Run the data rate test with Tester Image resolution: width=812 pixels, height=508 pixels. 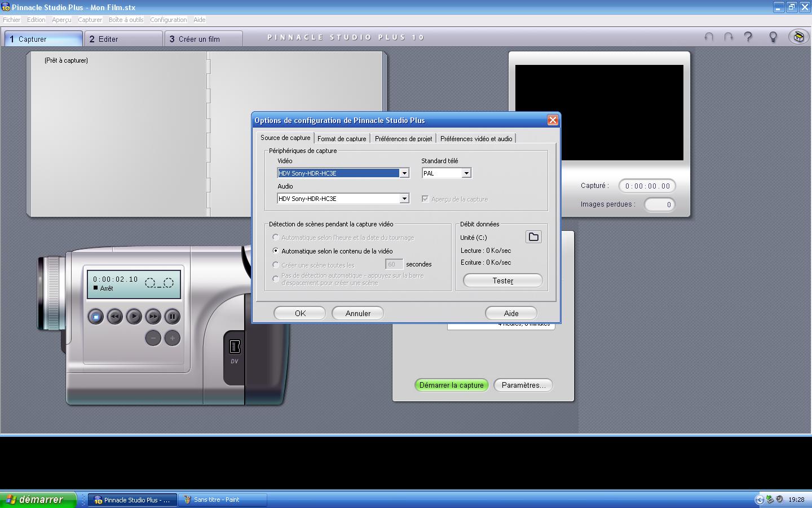[503, 281]
